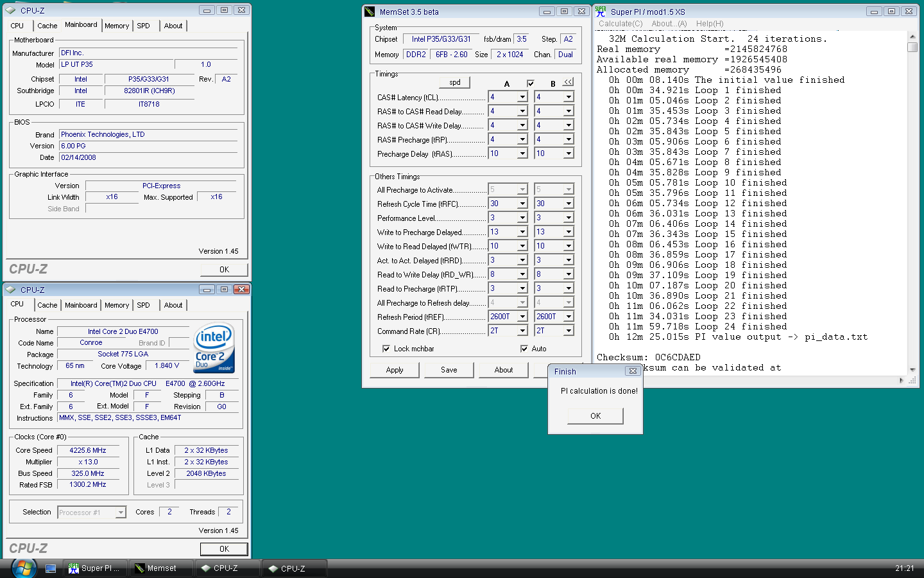Open Super PI from the taskbar
Screen dimensions: 924x578
coord(95,568)
